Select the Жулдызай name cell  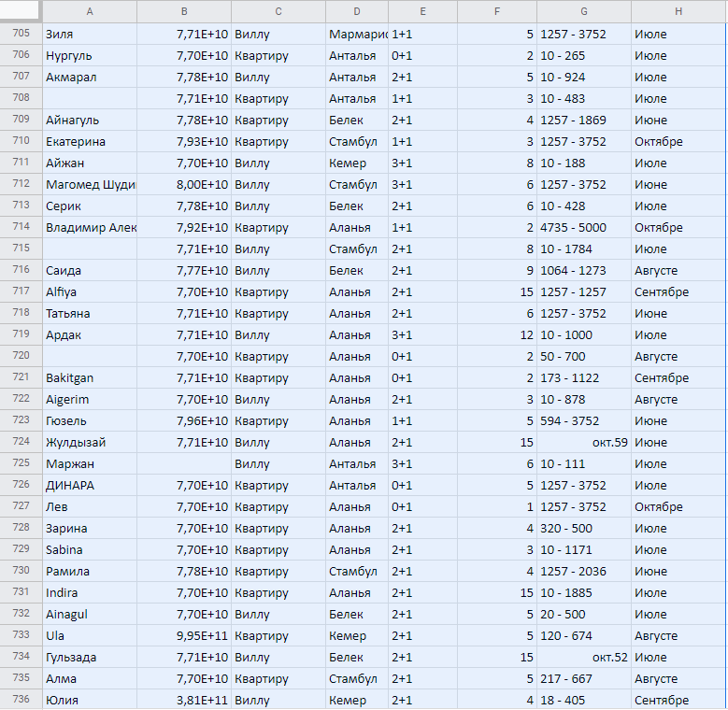pyautogui.click(x=90, y=442)
